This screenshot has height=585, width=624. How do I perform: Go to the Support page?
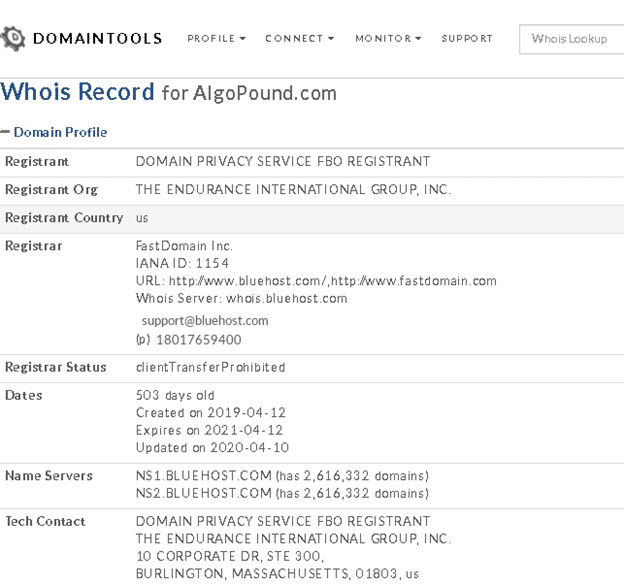(467, 39)
